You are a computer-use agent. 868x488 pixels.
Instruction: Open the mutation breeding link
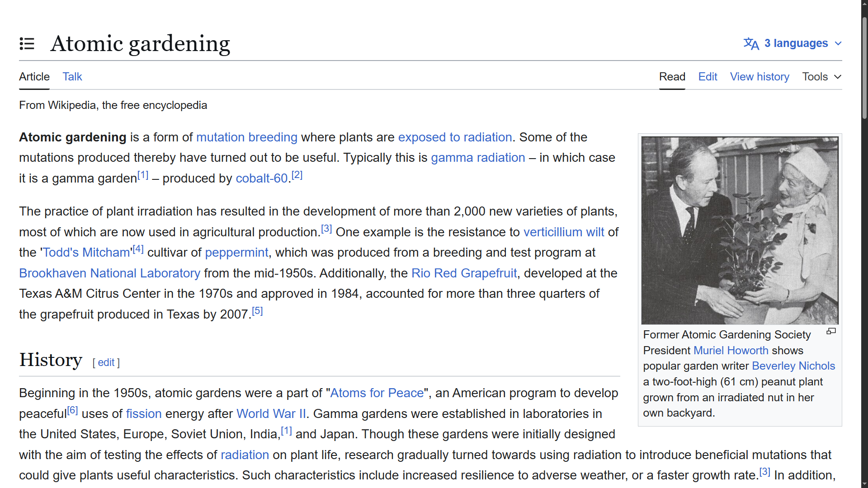(x=246, y=137)
